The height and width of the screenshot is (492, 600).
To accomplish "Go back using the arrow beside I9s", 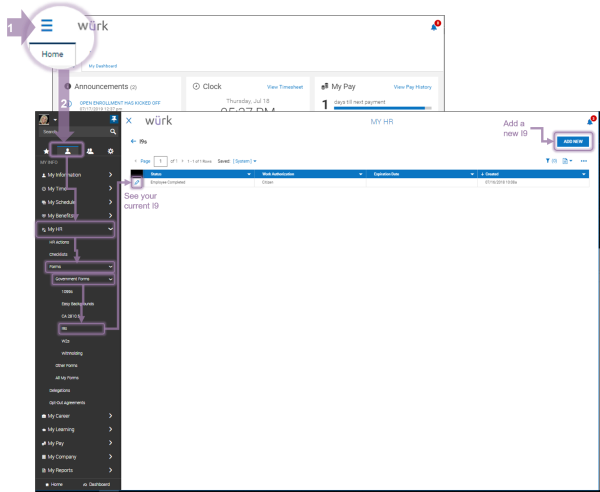I will coord(133,141).
